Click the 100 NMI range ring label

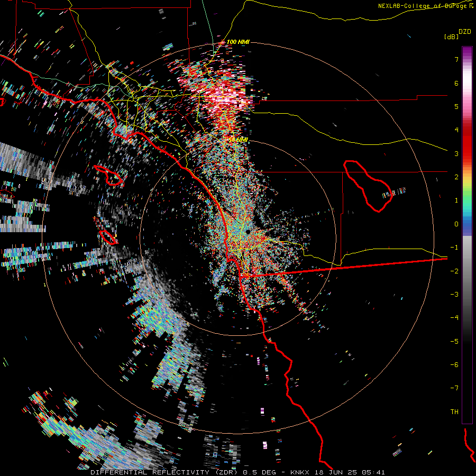238,42
